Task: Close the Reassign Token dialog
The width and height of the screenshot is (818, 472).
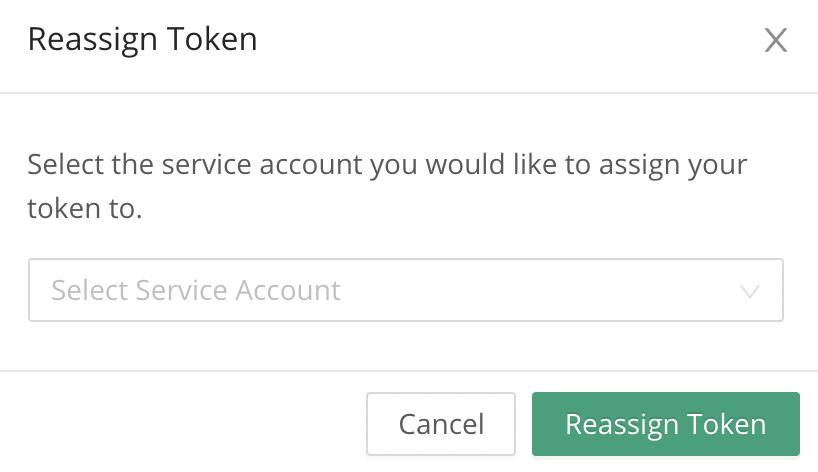Action: click(776, 40)
